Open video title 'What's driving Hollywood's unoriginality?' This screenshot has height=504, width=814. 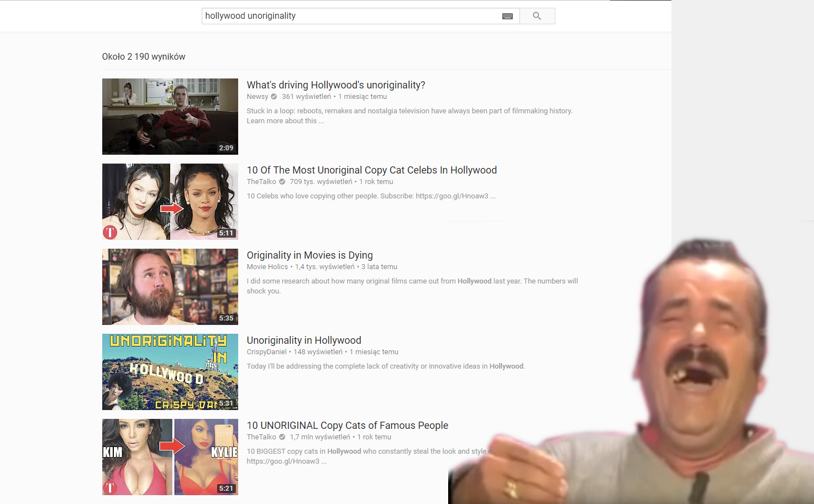point(336,85)
